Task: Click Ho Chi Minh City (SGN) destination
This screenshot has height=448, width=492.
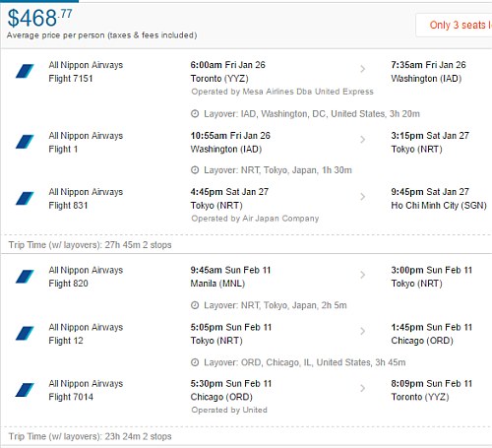Action: (x=439, y=206)
